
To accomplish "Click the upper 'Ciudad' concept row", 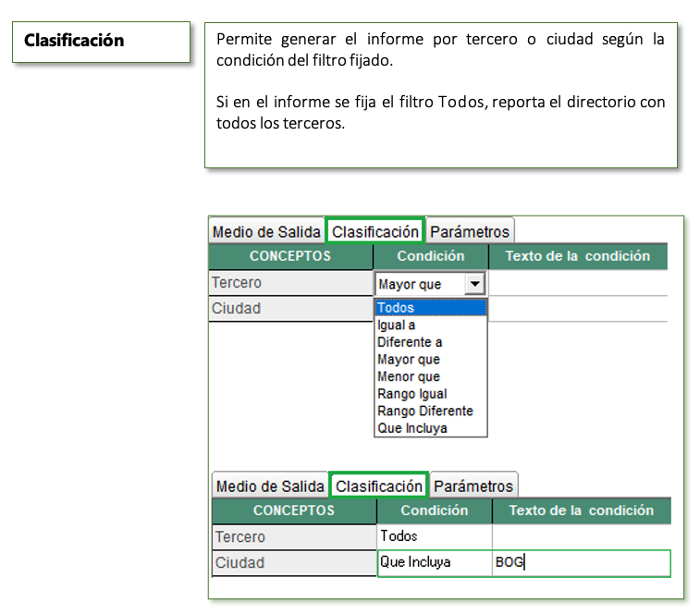I will coord(290,309).
